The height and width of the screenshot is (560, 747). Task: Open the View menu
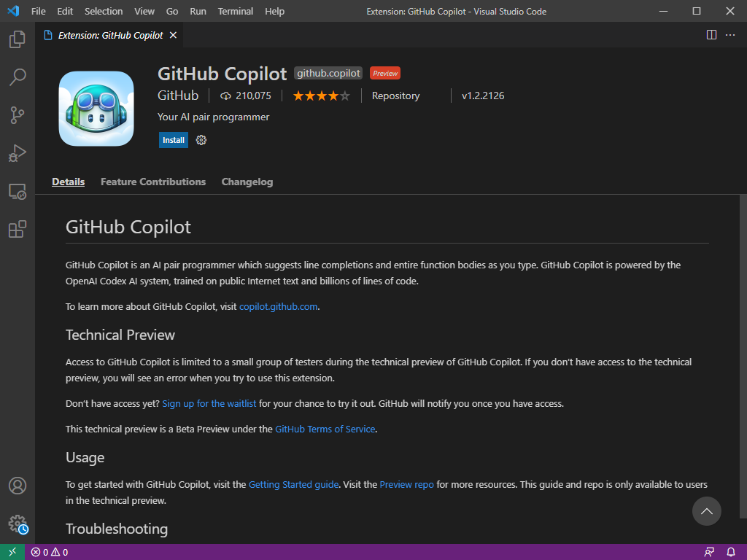(144, 11)
